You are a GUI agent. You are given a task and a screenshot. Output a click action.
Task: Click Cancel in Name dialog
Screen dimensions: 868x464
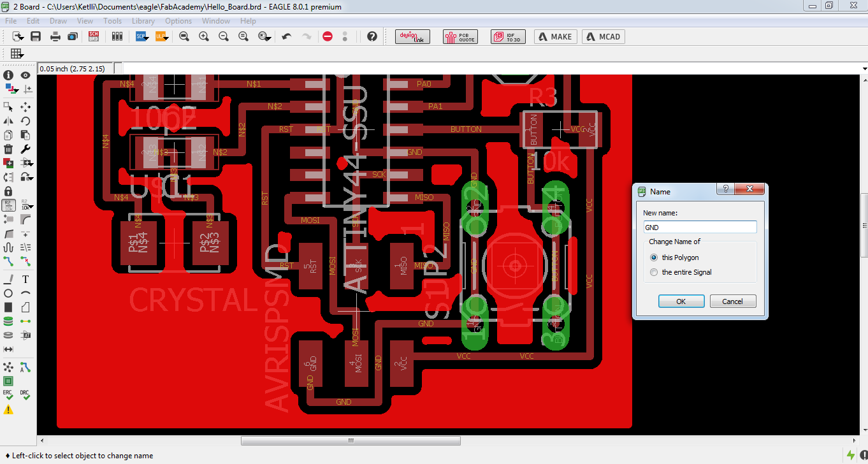click(x=732, y=301)
